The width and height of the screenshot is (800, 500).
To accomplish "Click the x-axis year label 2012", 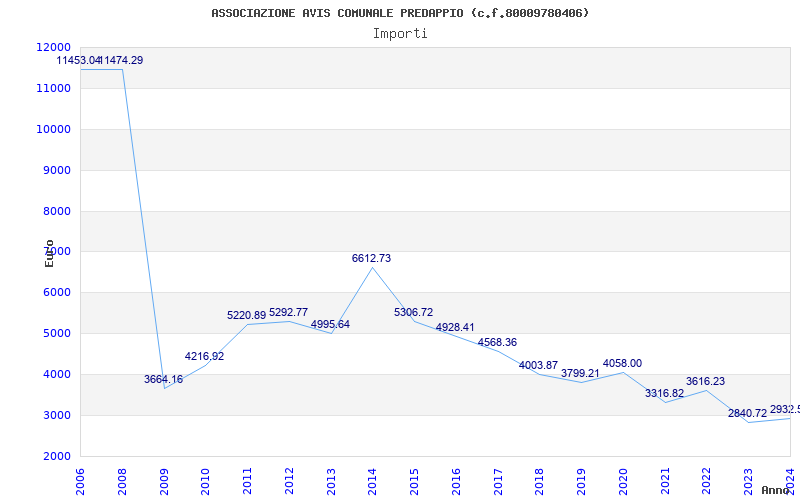I will [x=289, y=482].
